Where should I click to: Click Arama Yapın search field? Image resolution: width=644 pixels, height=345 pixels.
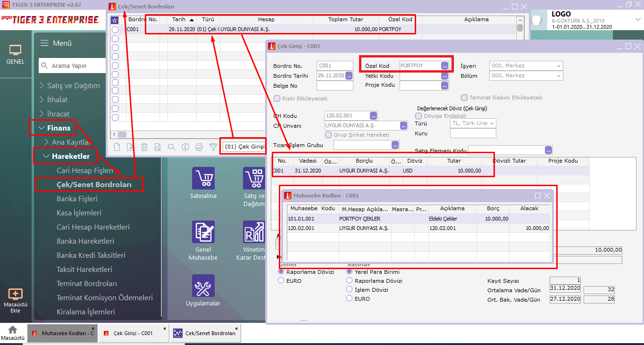coord(72,66)
